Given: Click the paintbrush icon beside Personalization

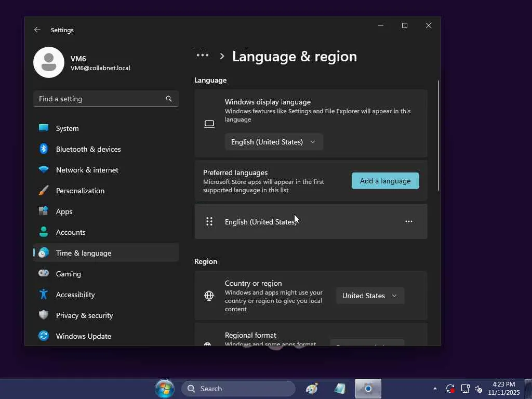Looking at the screenshot, I should coord(44,190).
